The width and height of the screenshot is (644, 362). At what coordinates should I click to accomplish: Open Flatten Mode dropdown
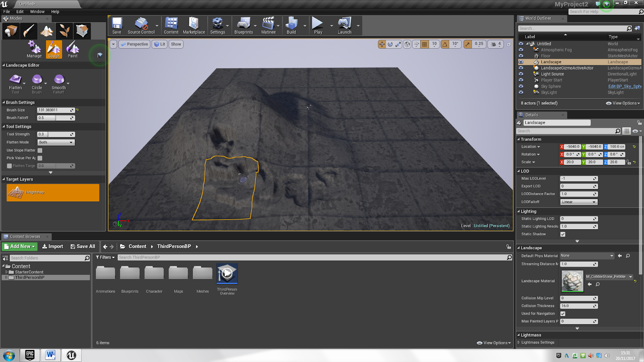point(56,142)
